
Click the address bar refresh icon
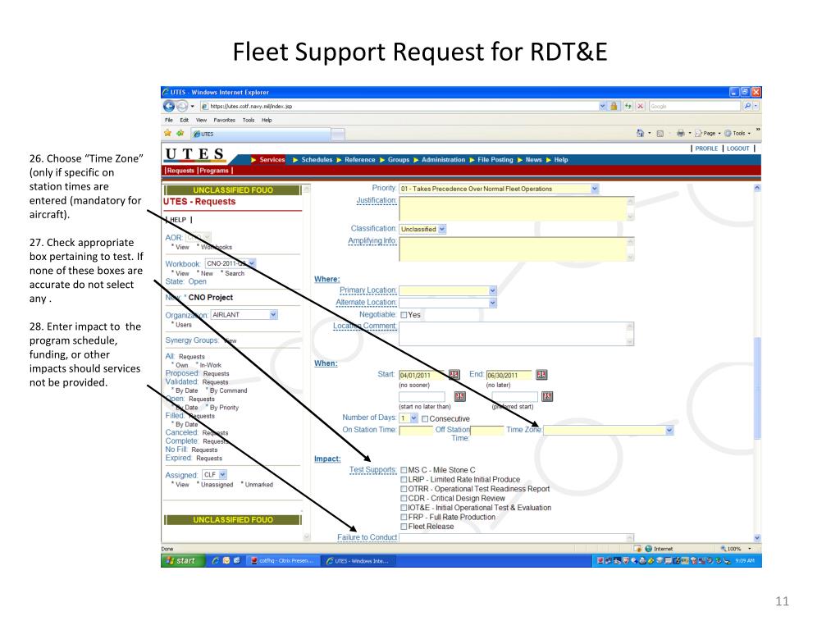(628, 106)
